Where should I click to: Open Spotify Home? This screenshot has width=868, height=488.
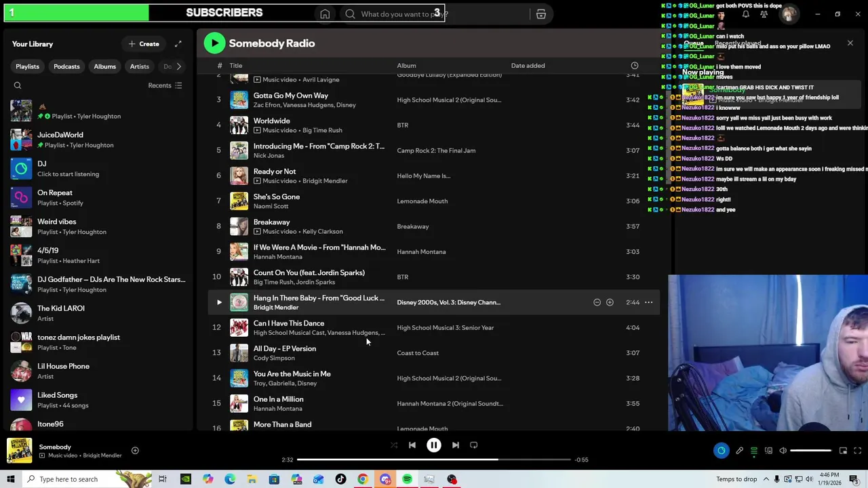(x=325, y=14)
